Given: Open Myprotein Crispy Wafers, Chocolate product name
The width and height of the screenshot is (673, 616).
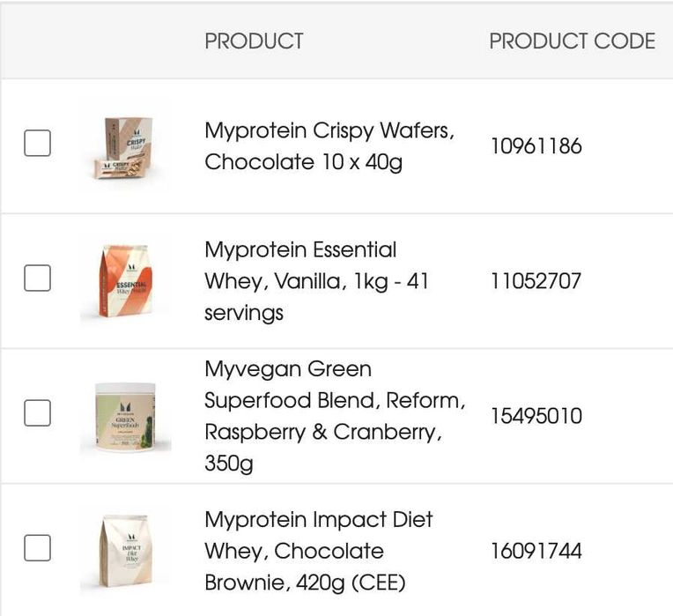Looking at the screenshot, I should [x=329, y=146].
